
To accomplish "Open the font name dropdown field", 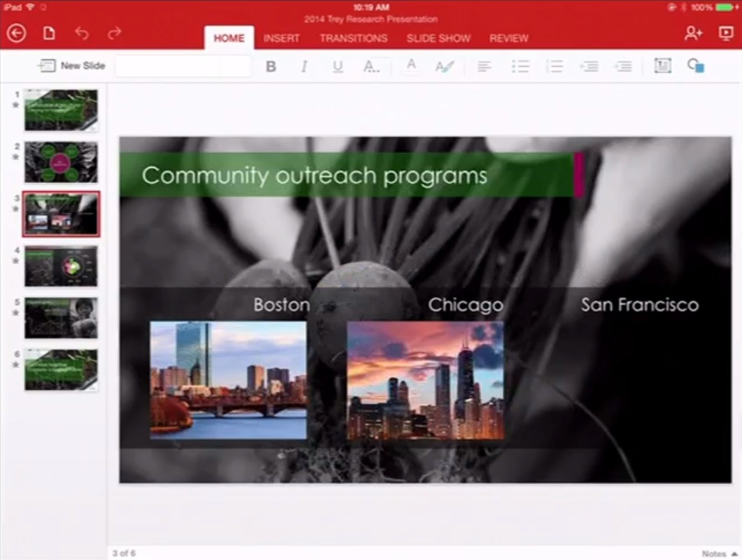I will point(183,66).
